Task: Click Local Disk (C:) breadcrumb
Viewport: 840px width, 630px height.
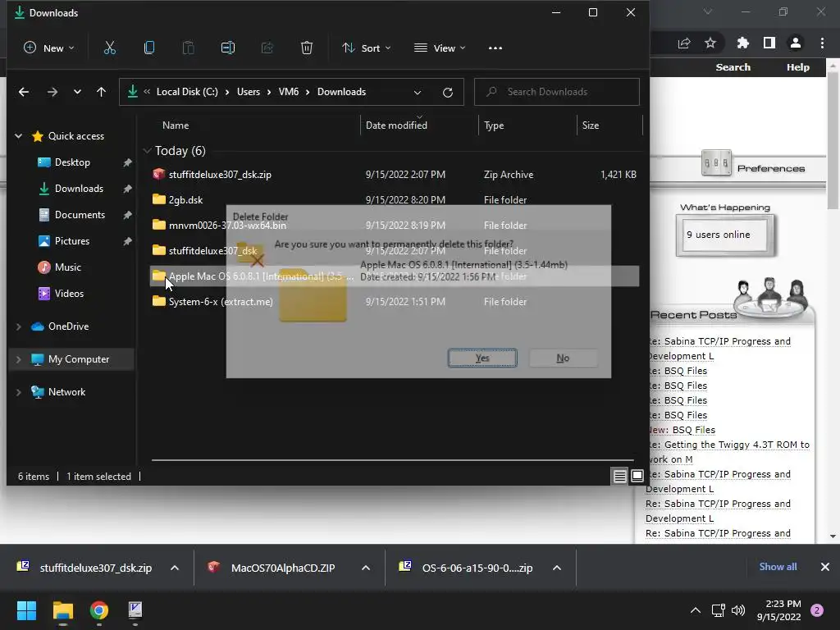Action: point(187,92)
